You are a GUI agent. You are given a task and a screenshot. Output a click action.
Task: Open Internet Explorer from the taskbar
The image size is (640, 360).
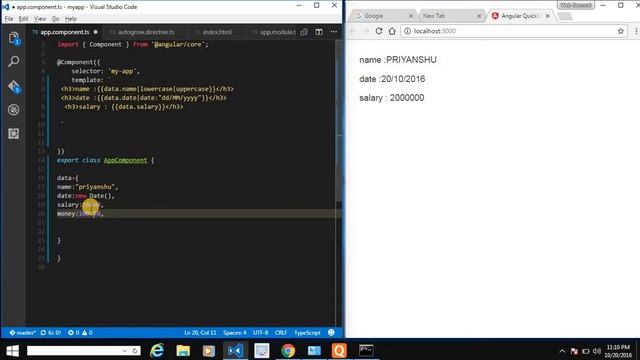157,351
